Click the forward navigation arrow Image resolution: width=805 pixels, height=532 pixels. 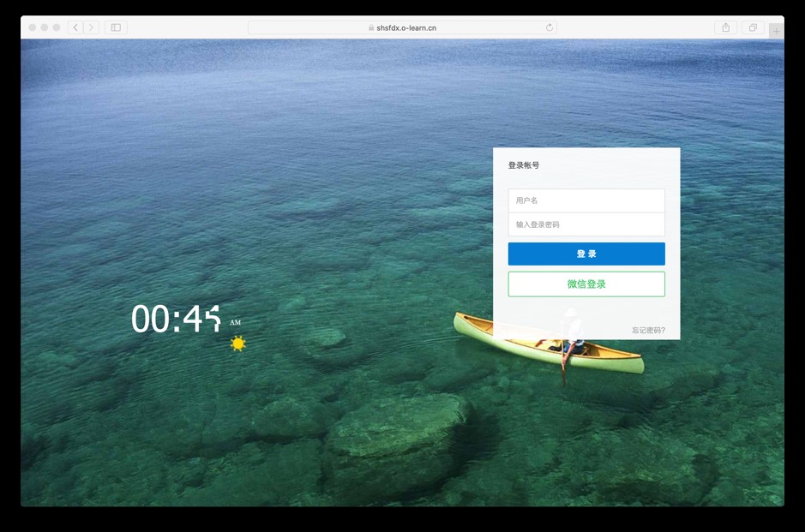tap(91, 27)
